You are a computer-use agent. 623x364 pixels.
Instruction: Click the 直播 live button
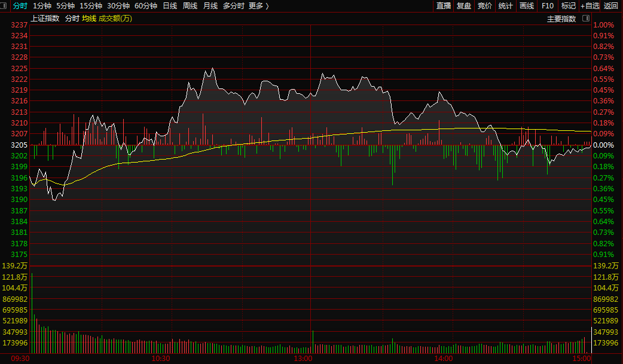pos(444,6)
